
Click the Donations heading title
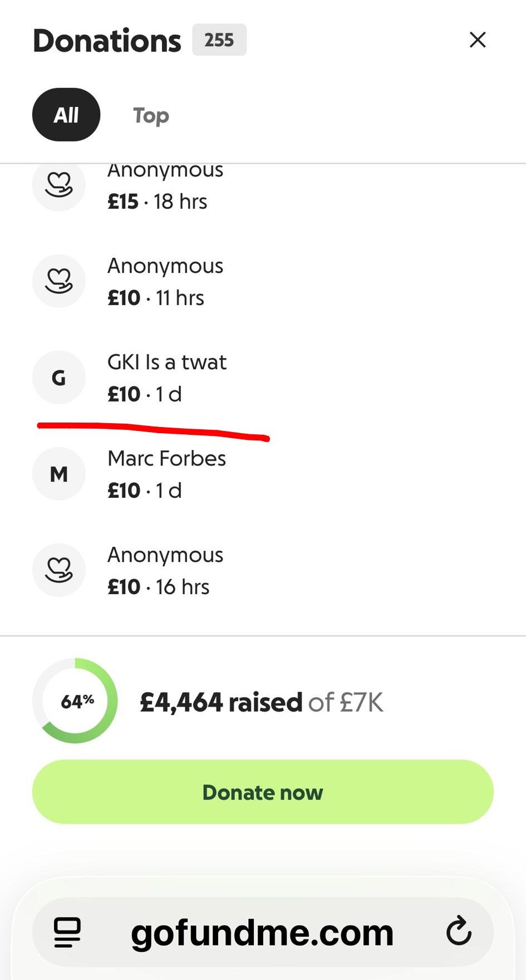point(107,41)
